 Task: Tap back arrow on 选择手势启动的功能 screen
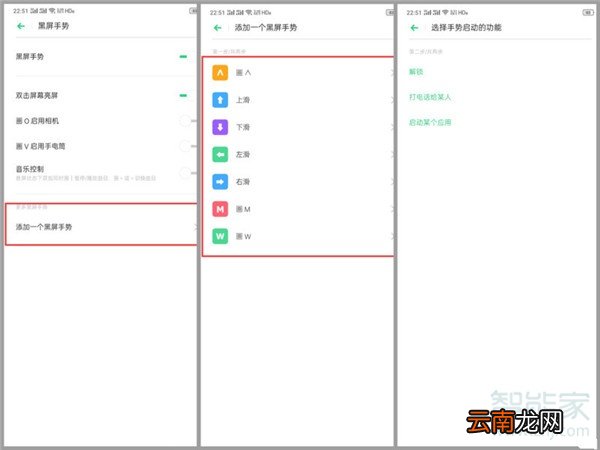[414, 28]
